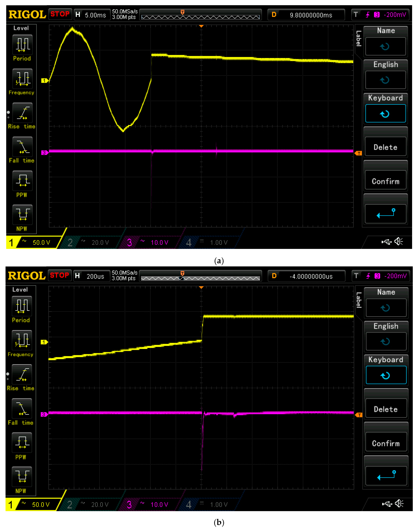This screenshot has height=530, width=420.
Task: Choose Rise time icon in 5.00ms capture
Action: (x=22, y=113)
